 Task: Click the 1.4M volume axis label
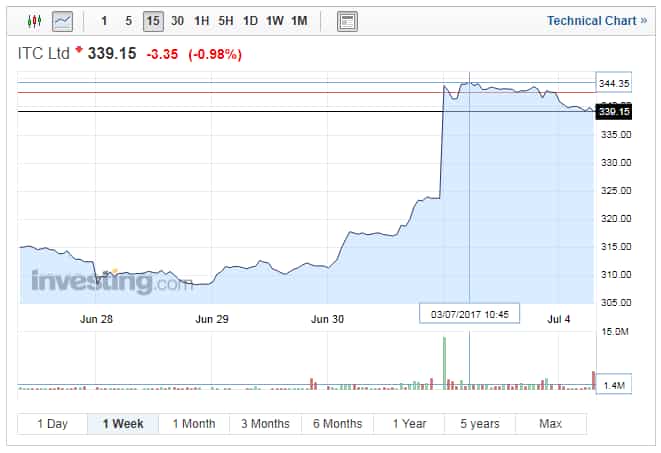click(614, 385)
